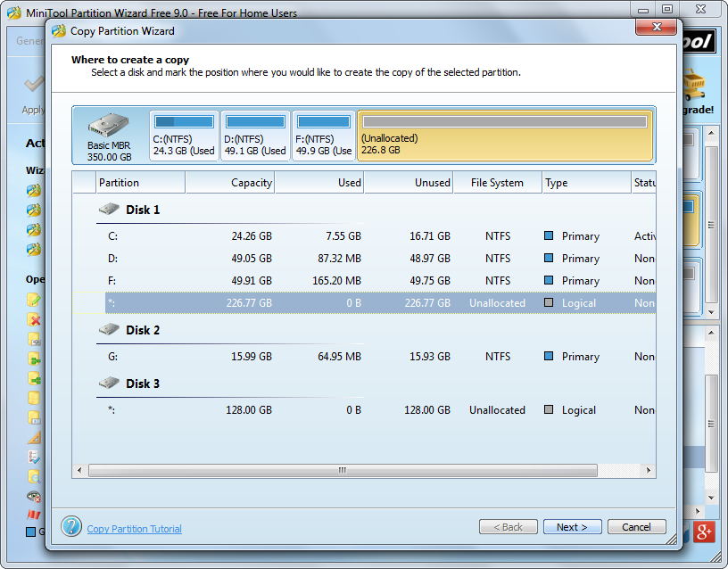Select the Disk 1 drive icon in the list
The height and width of the screenshot is (569, 728).
[109, 209]
